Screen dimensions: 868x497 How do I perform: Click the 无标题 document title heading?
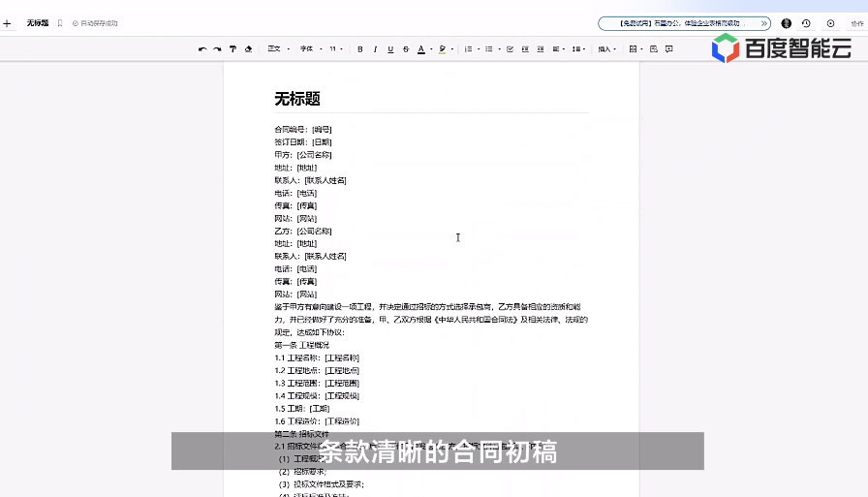[297, 99]
